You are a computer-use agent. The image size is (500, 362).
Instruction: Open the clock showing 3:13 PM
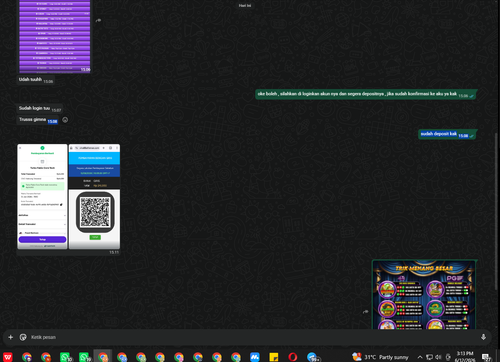click(x=465, y=357)
